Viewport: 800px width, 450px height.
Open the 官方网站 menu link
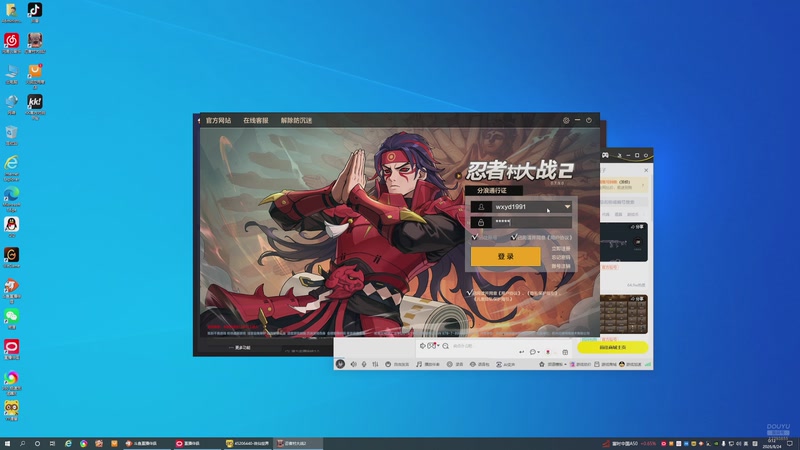(218, 120)
